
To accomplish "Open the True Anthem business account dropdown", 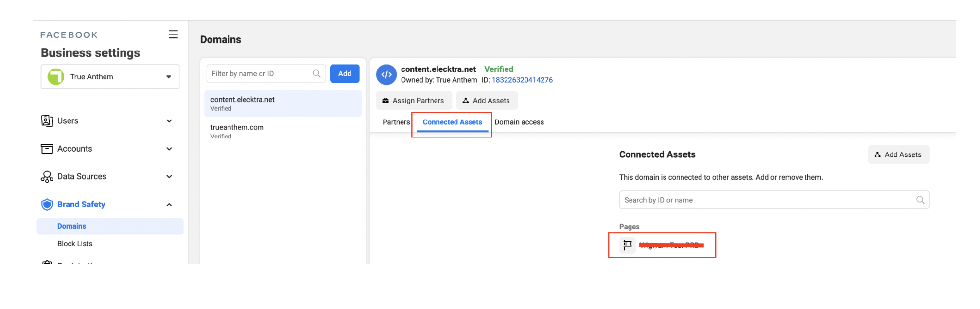I will [x=110, y=77].
